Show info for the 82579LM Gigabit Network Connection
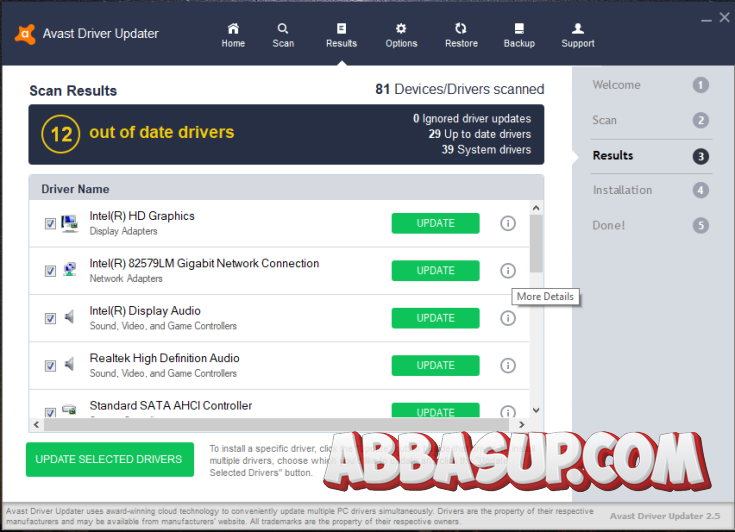Viewport: 735px width, 532px height. pyautogui.click(x=508, y=270)
